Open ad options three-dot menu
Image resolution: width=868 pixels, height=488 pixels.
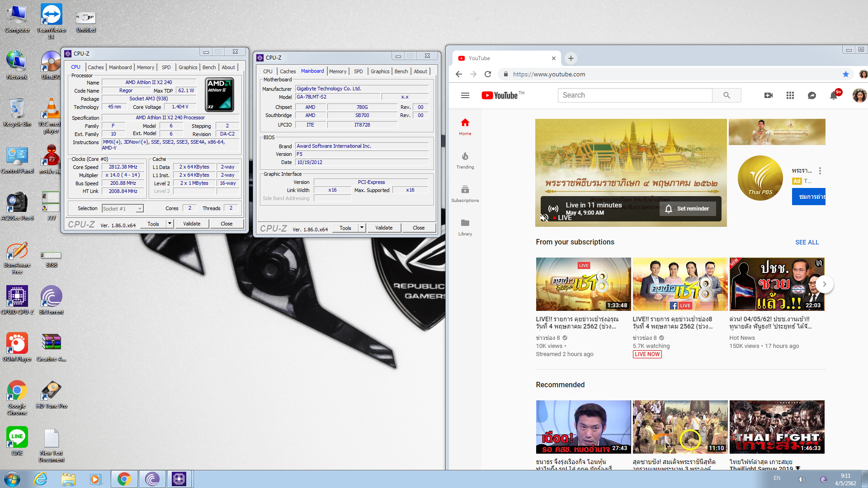[x=820, y=171]
